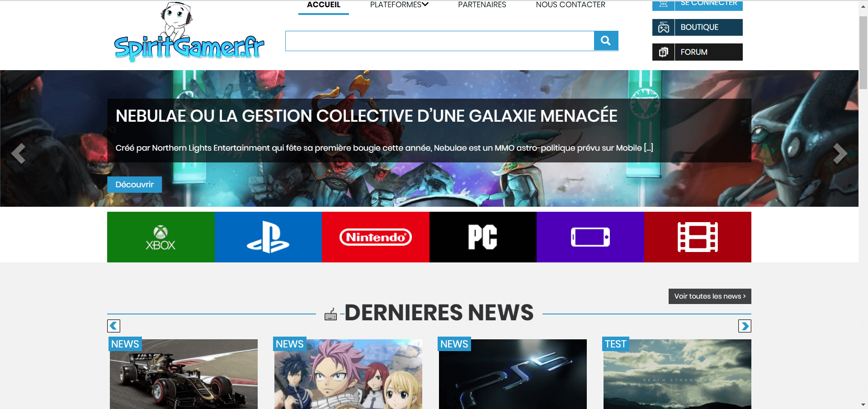
Task: Open the PC platform tile
Action: coord(483,237)
